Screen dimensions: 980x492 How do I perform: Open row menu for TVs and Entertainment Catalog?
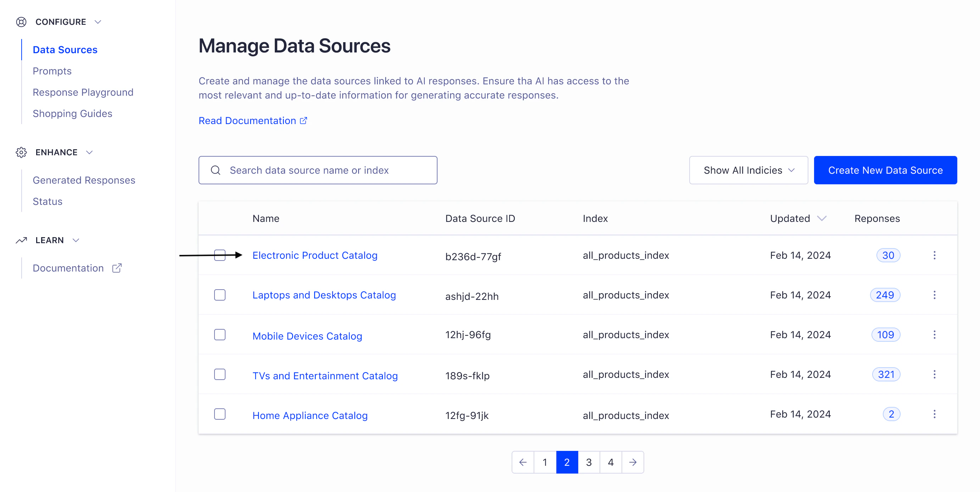[x=934, y=375]
